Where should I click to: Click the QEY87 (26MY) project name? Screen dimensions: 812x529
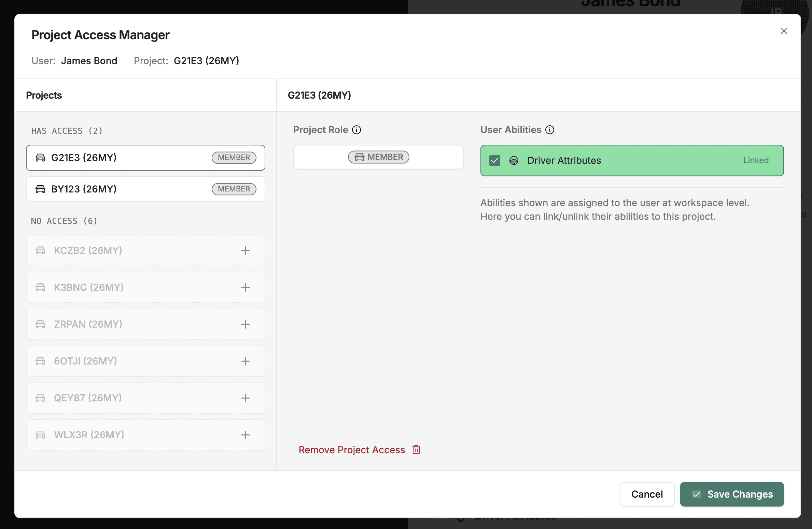point(88,398)
